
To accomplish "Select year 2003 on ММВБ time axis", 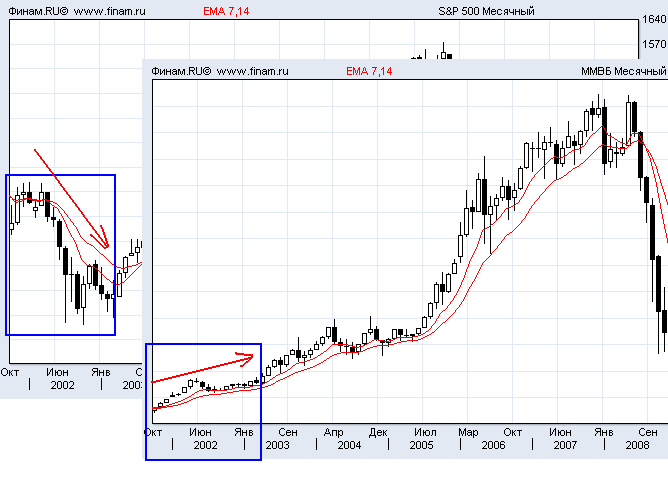I will (277, 445).
